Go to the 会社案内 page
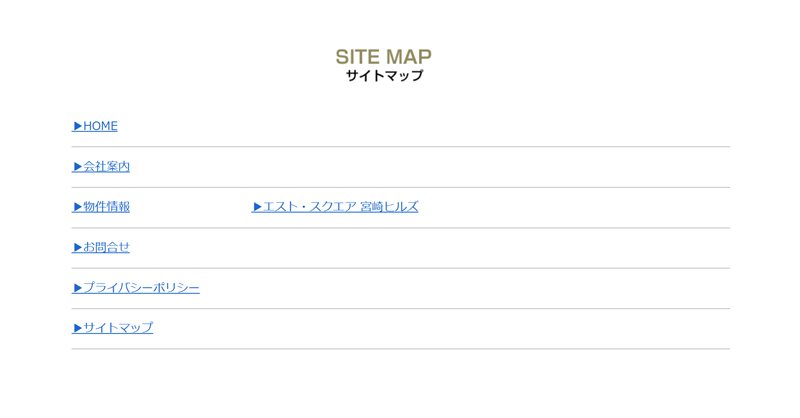The image size is (800, 418). 106,166
